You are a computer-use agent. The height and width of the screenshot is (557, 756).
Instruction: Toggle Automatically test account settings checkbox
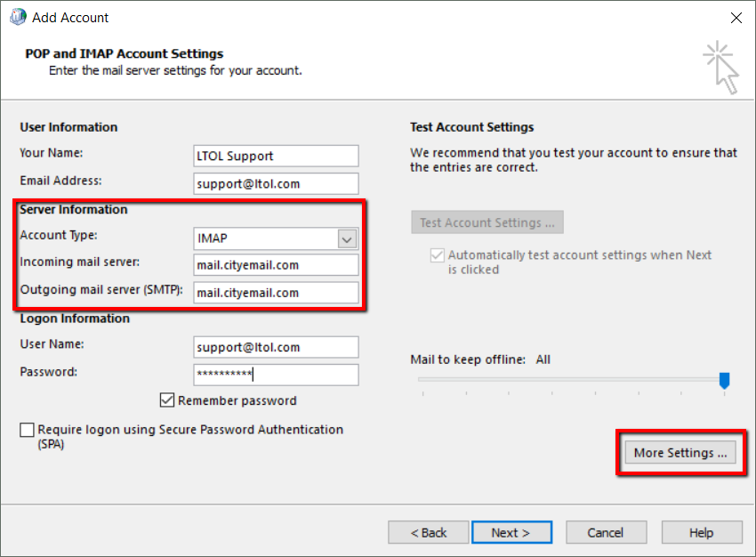[438, 255]
